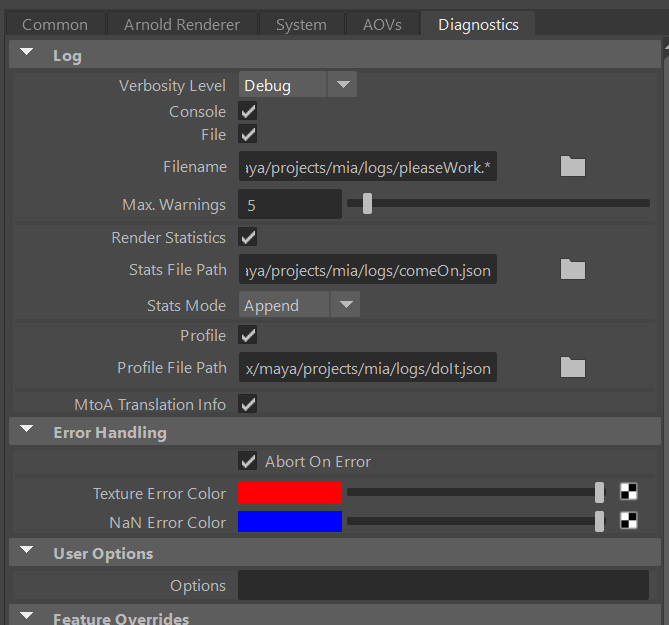
Task: Click Texture Error Color map checker icon
Action: point(628,491)
